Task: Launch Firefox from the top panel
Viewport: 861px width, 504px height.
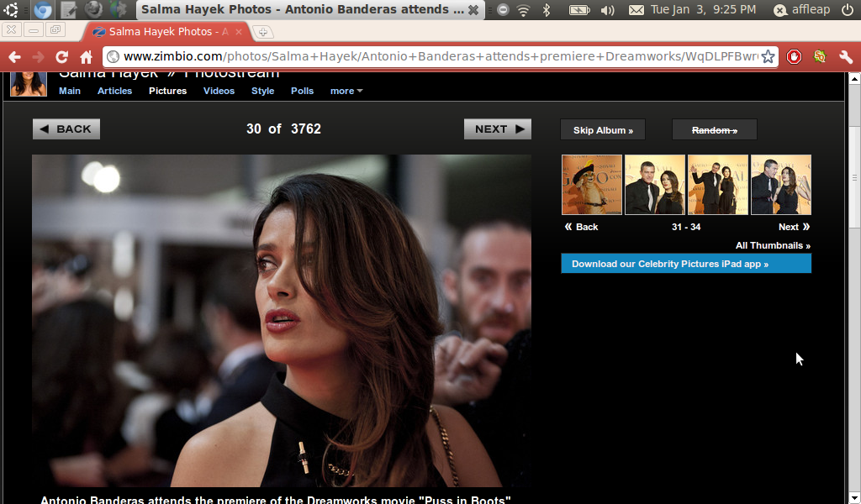Action: pyautogui.click(x=94, y=9)
